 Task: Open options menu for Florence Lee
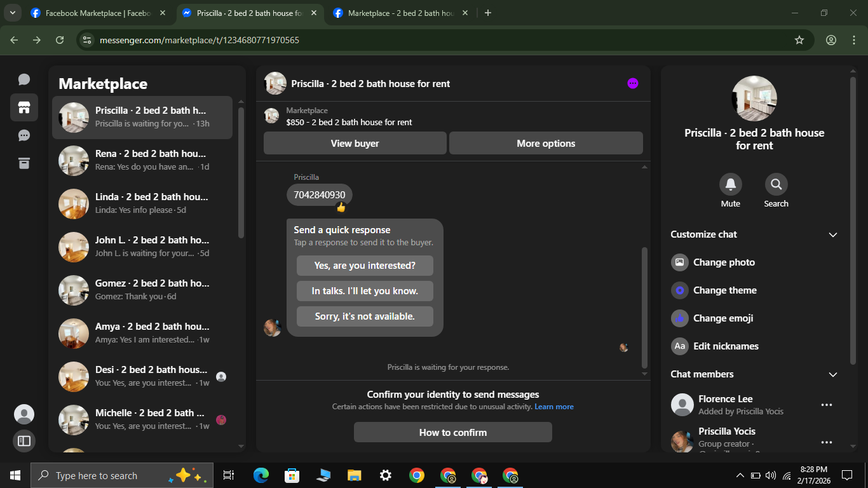click(x=826, y=405)
